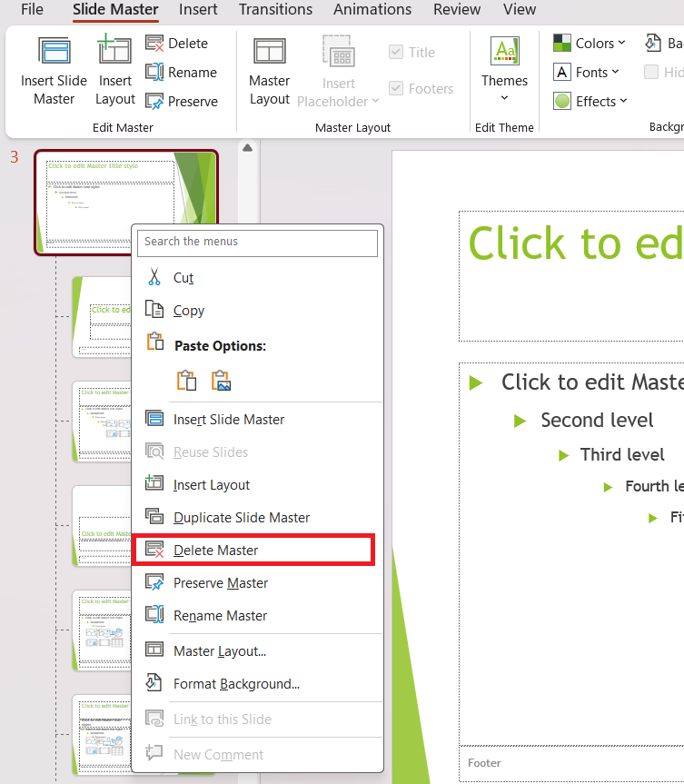Click Preserve in the Edit Master group
The image size is (684, 784).
182,102
